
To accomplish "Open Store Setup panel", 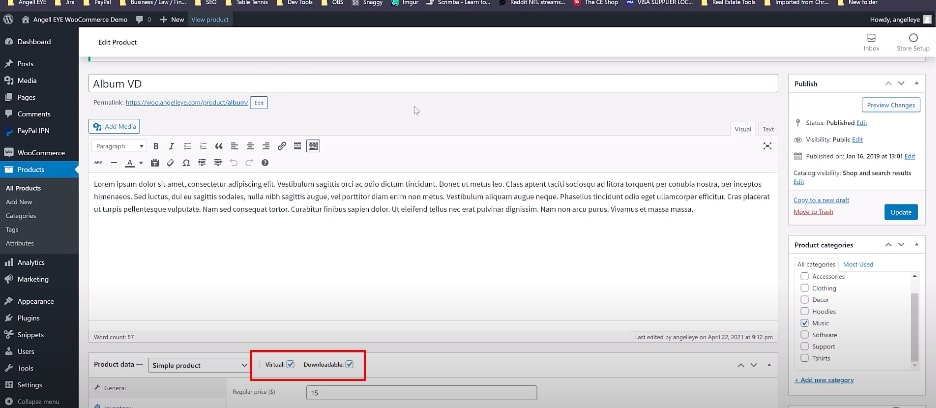I will 913,42.
